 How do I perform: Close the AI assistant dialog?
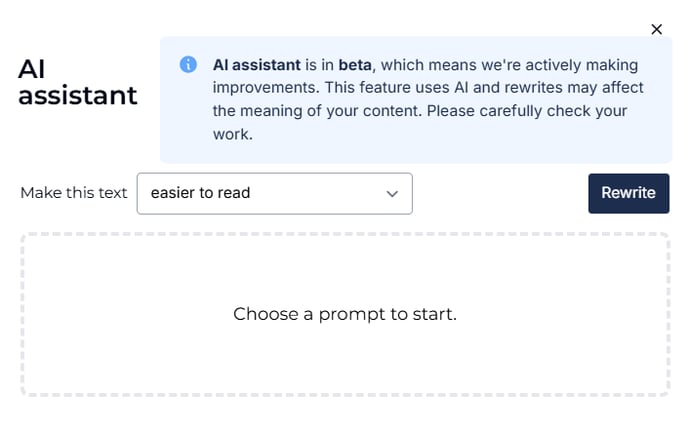(656, 29)
